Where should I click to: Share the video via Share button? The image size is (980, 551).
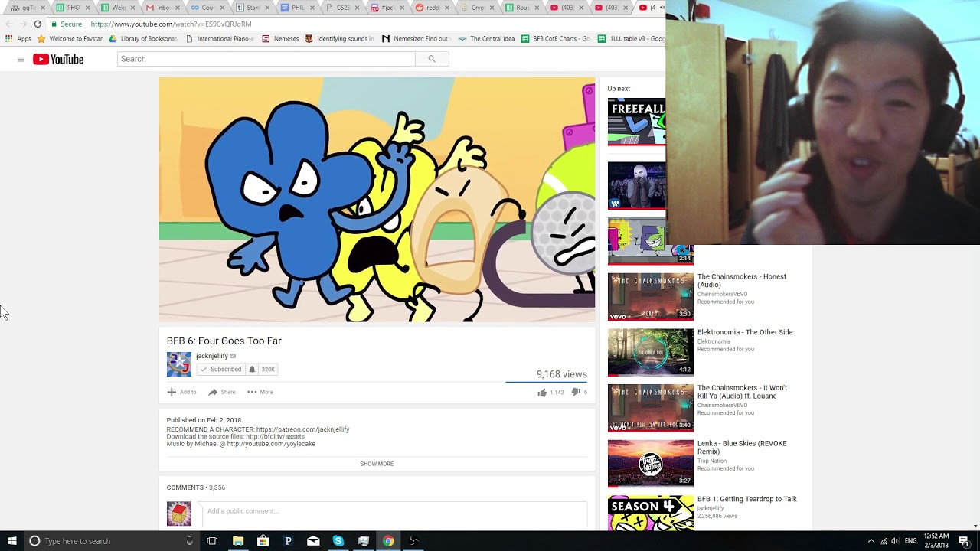tap(222, 392)
